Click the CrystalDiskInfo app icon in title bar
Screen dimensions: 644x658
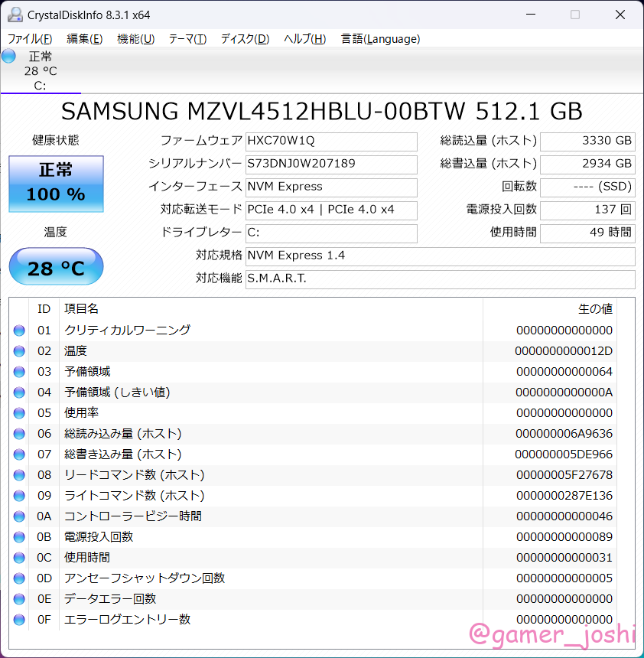click(x=15, y=15)
